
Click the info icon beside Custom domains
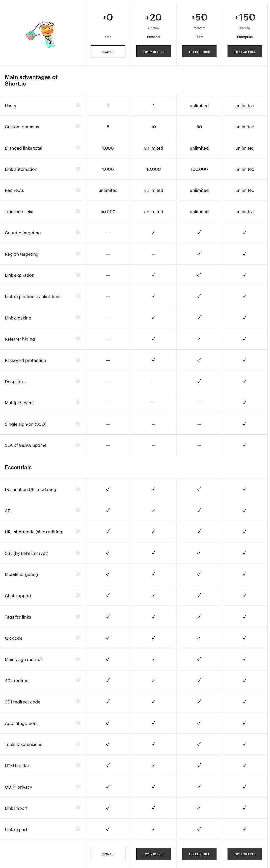[x=78, y=126]
